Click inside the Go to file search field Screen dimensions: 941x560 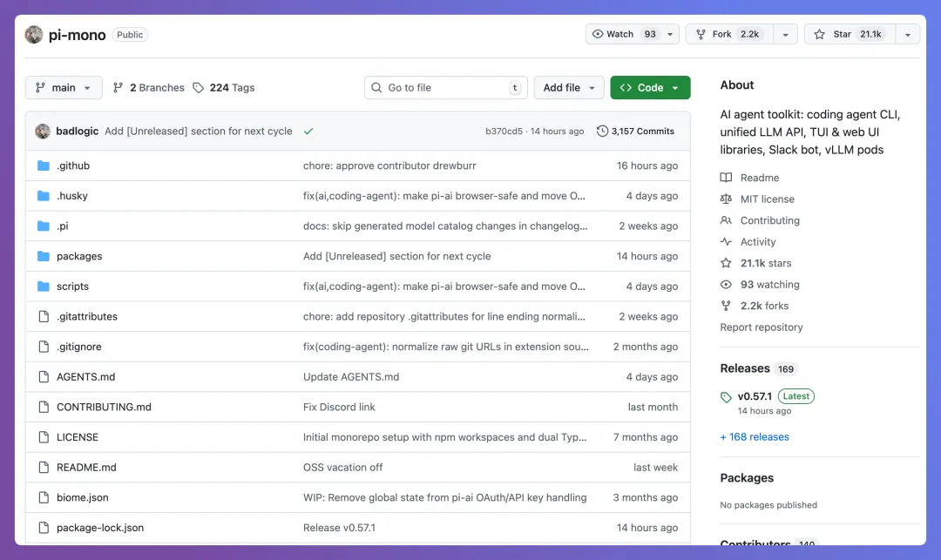pos(446,88)
